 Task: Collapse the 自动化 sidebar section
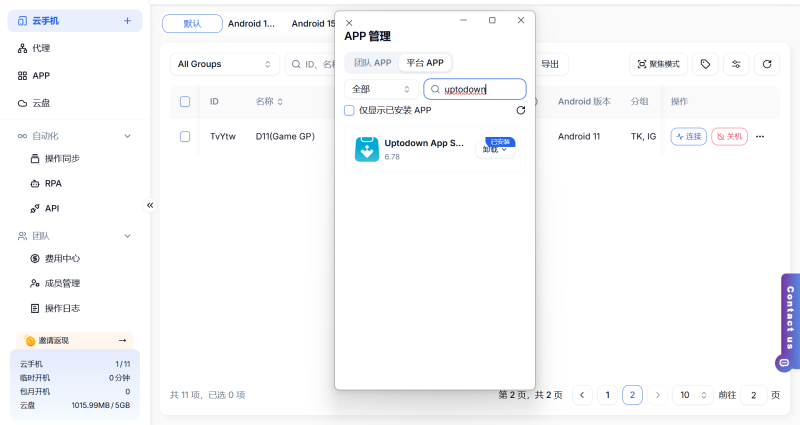pyautogui.click(x=127, y=135)
